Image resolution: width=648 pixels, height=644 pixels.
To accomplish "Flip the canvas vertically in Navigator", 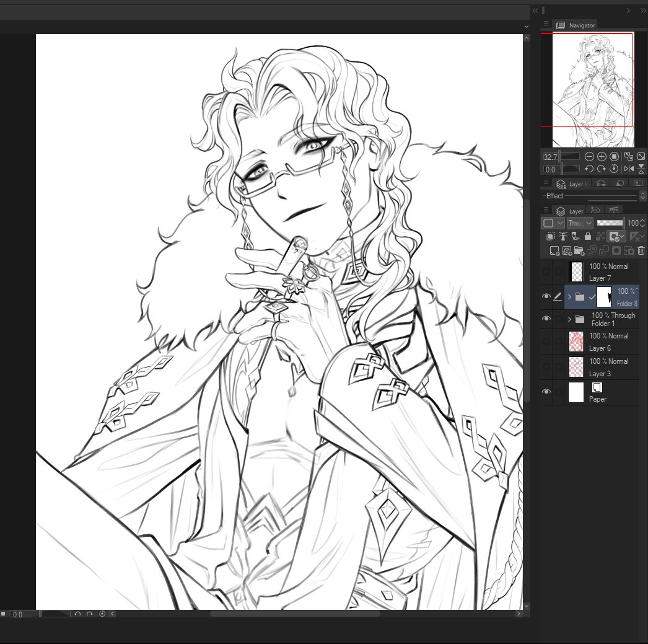I will 641,169.
